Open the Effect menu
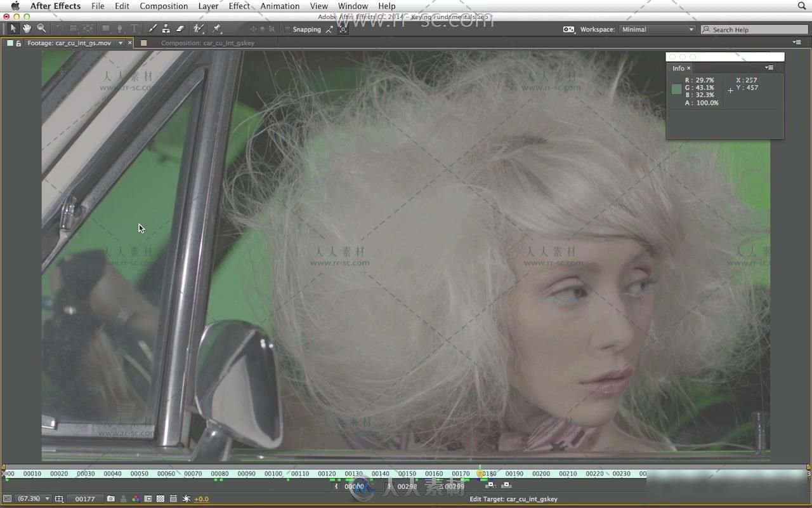 coord(239,6)
